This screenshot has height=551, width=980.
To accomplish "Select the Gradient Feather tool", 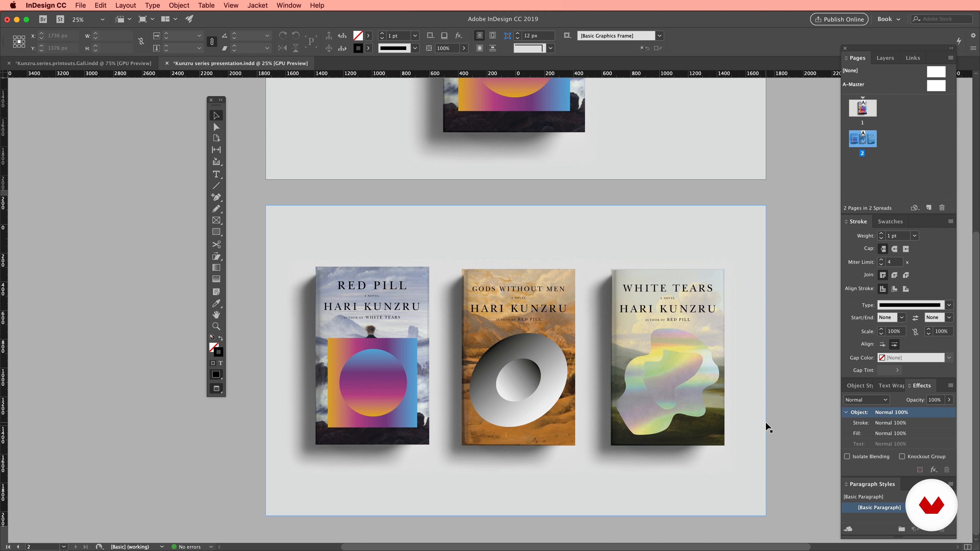I will [x=216, y=279].
